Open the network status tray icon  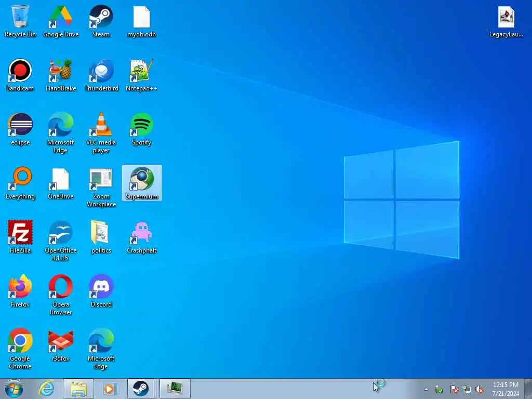(x=467, y=389)
